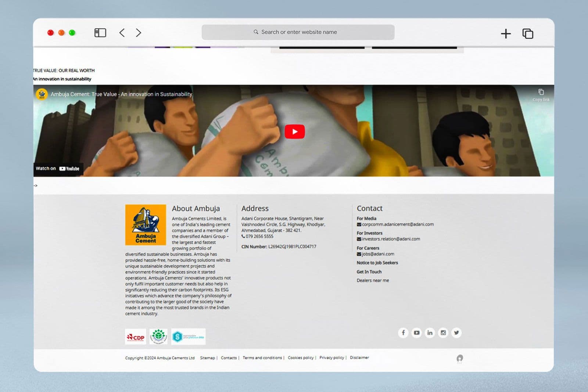Viewport: 588px width, 392px height.
Task: Open the LinkedIn social icon
Action: (x=430, y=333)
